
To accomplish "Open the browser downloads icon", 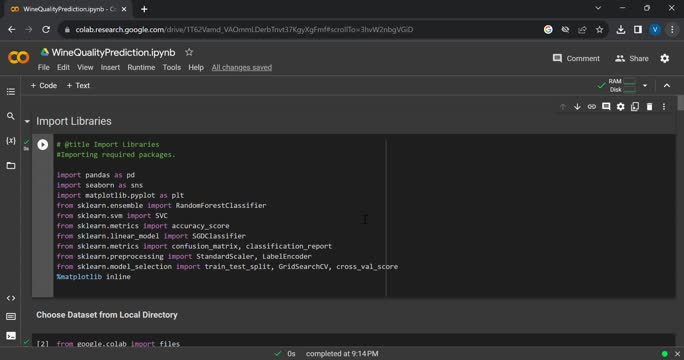I will coord(620,29).
